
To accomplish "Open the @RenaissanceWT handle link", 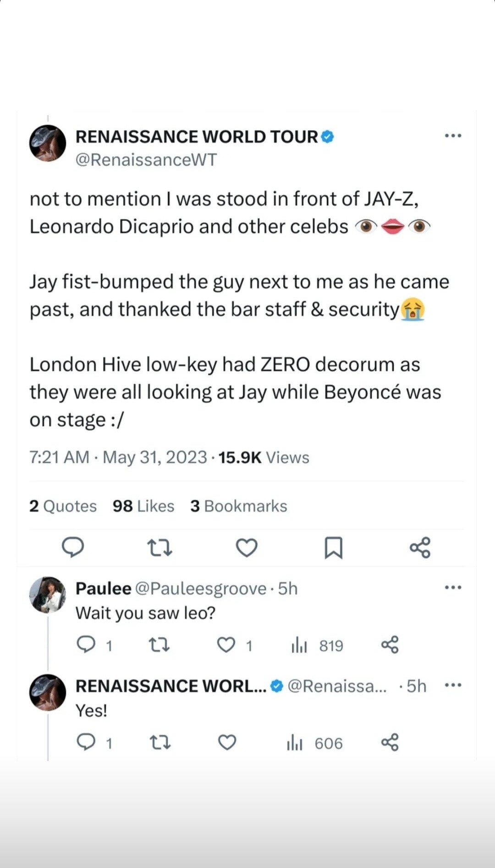I will click(146, 159).
